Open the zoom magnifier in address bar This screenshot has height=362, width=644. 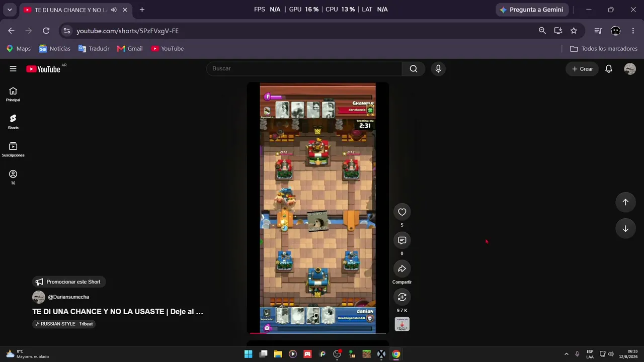click(x=542, y=31)
